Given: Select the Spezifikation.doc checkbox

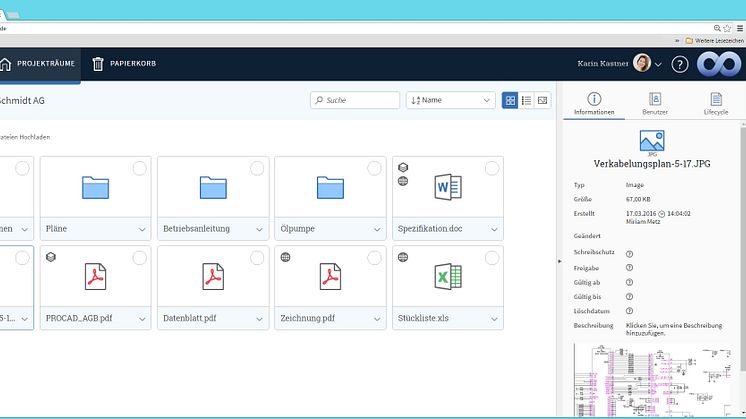Looking at the screenshot, I should point(492,168).
